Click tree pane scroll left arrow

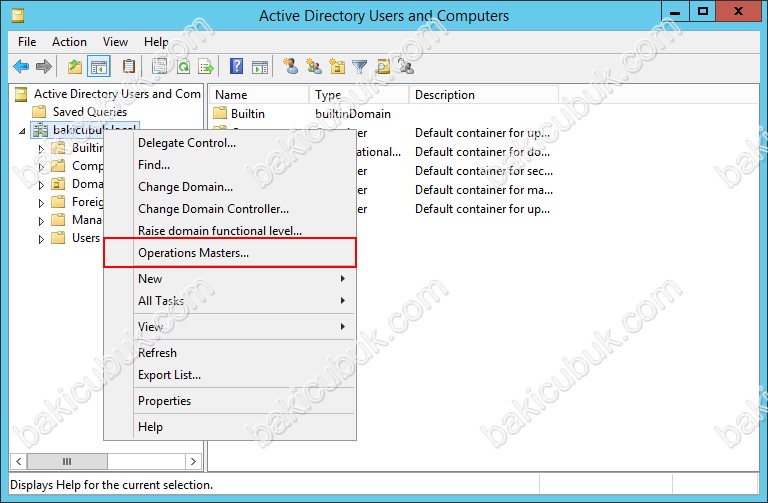(x=19, y=461)
